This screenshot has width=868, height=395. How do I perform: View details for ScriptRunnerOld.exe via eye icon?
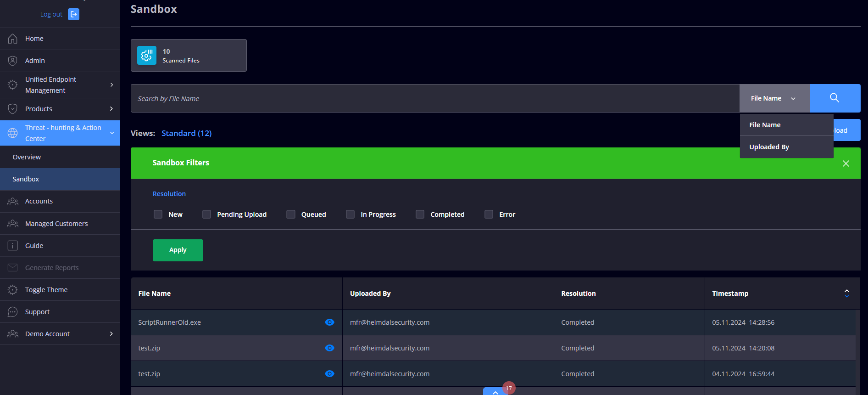329,322
